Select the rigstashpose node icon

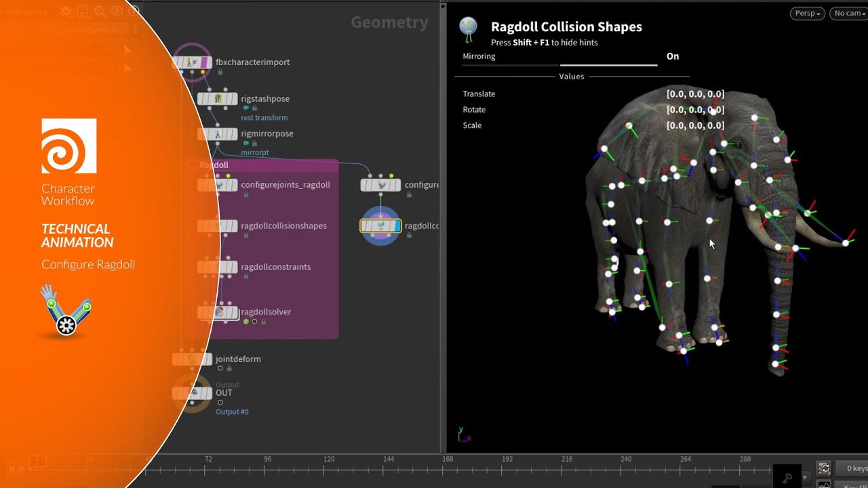pyautogui.click(x=218, y=99)
